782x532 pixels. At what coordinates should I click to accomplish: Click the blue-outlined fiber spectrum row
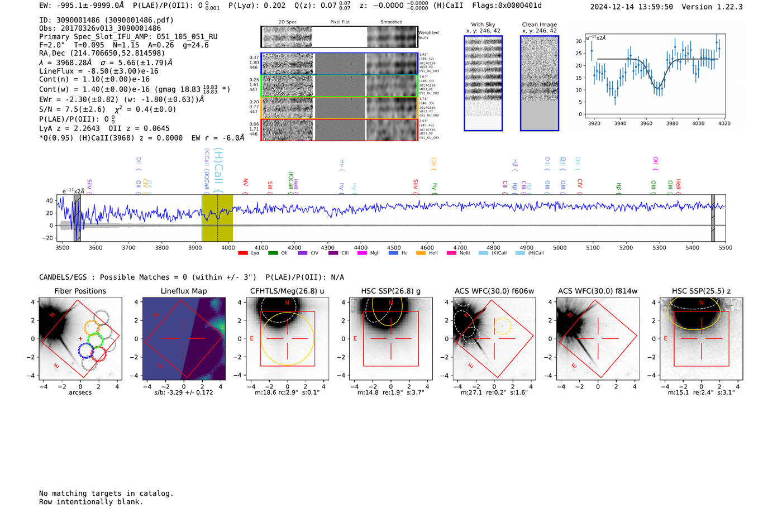[x=340, y=64]
